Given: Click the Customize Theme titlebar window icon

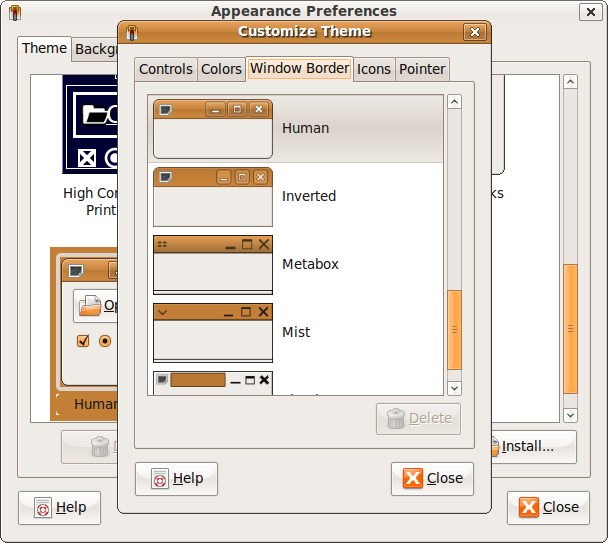Looking at the screenshot, I should click(x=130, y=32).
